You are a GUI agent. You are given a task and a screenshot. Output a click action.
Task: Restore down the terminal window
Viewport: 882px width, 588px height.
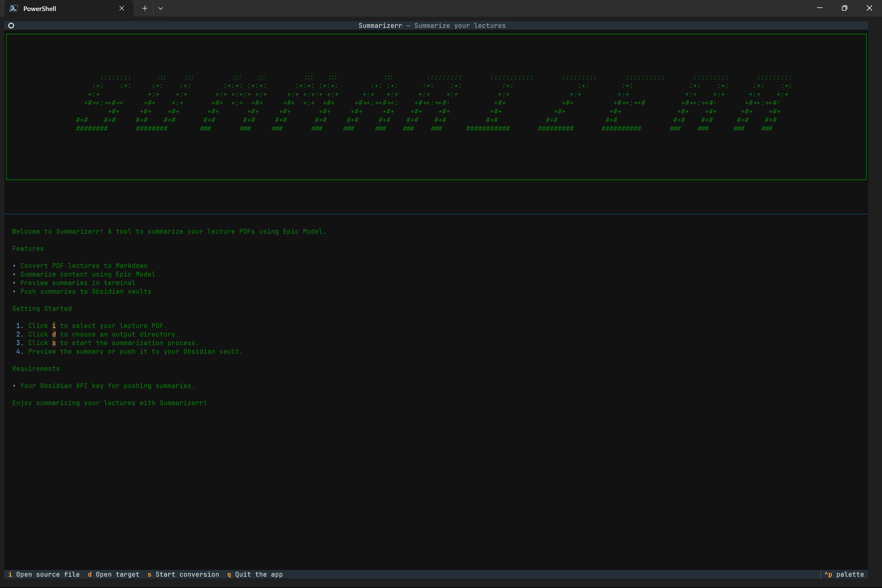click(845, 8)
